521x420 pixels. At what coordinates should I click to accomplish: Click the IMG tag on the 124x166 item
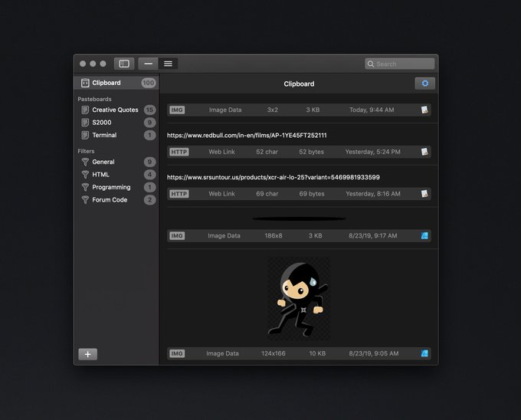pyautogui.click(x=177, y=353)
